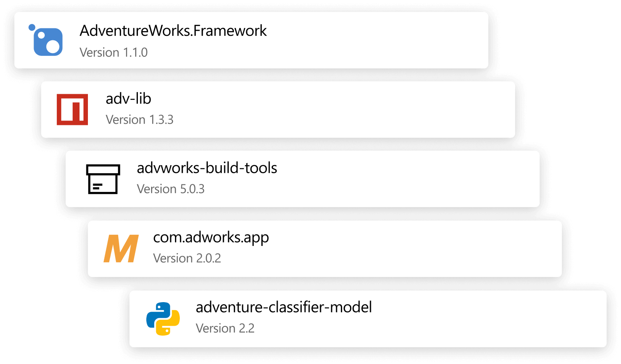Open the com.adworks.app package title

pos(211,237)
